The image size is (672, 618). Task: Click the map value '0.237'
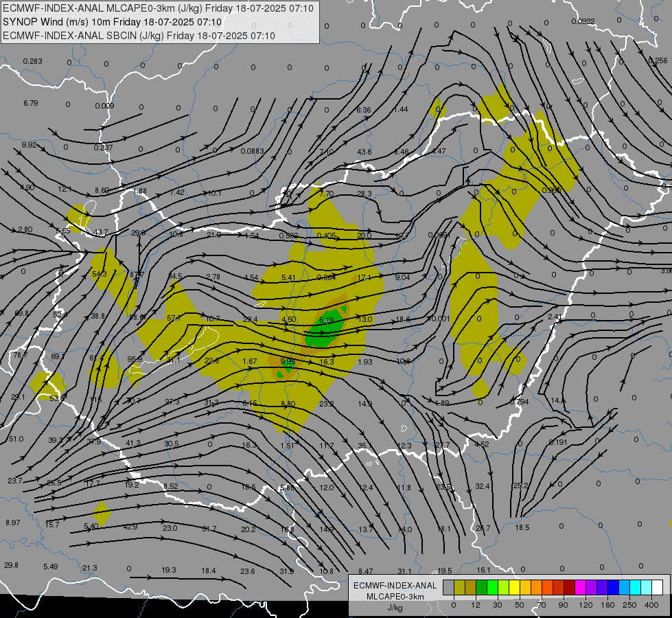[103, 148]
